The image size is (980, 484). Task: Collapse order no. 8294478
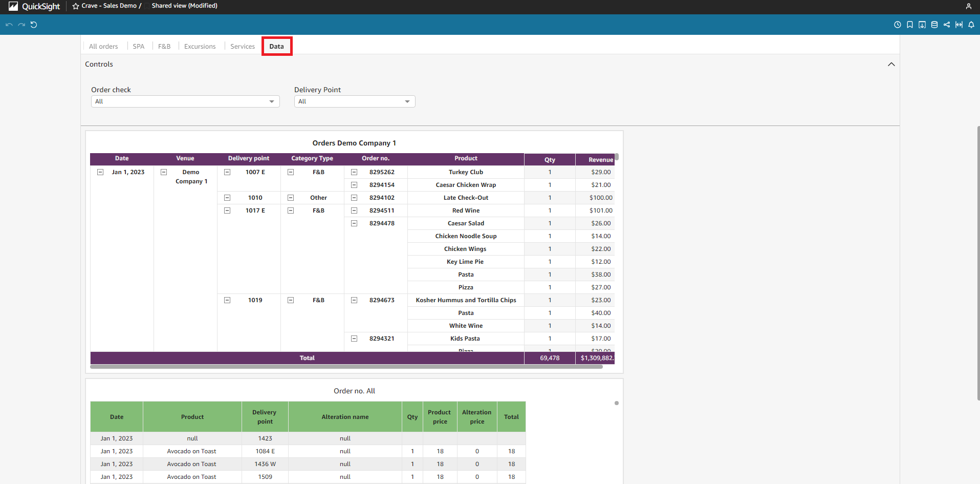pyautogui.click(x=354, y=223)
